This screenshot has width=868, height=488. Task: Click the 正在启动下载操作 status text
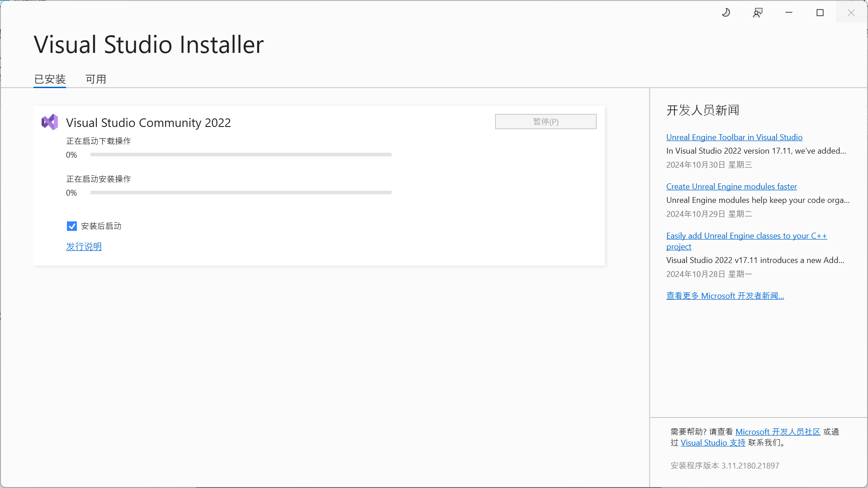(99, 141)
